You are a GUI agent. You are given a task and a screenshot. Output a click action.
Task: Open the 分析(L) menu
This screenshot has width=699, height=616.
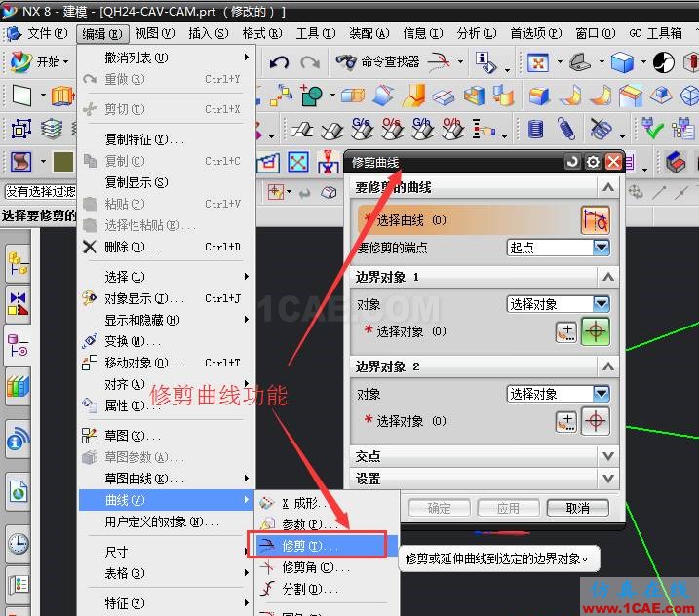click(x=477, y=33)
